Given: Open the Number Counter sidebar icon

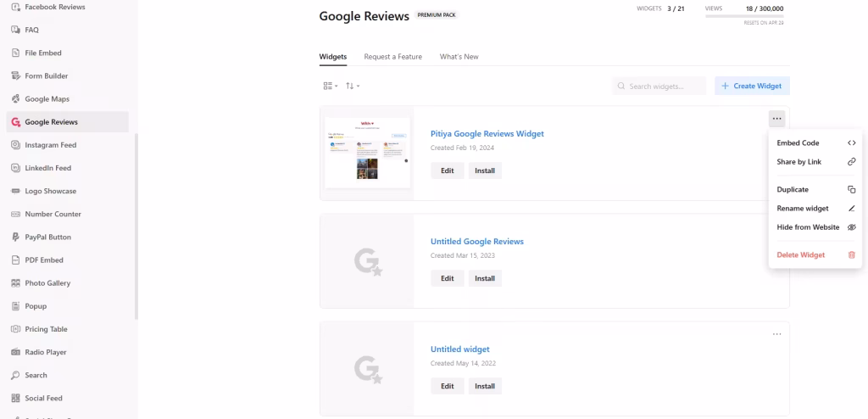Looking at the screenshot, I should [x=15, y=214].
